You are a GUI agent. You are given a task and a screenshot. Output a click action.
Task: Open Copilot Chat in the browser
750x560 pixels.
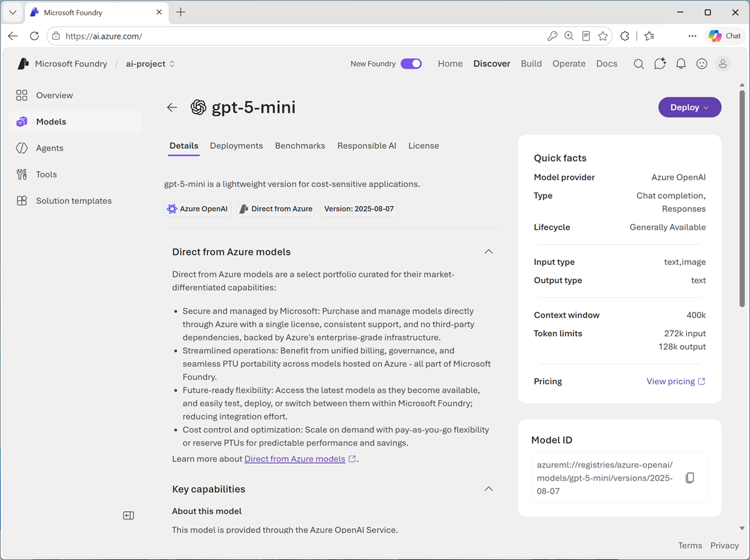pos(725,36)
